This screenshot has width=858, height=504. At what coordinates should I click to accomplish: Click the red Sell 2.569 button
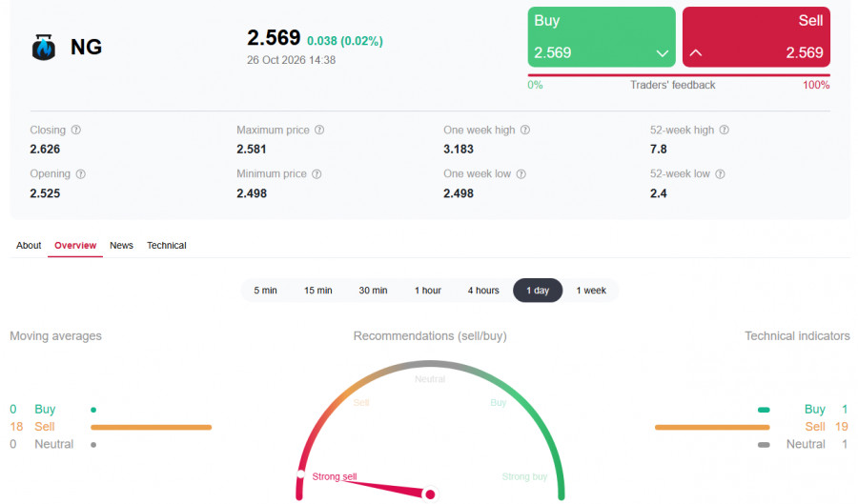[x=756, y=37]
